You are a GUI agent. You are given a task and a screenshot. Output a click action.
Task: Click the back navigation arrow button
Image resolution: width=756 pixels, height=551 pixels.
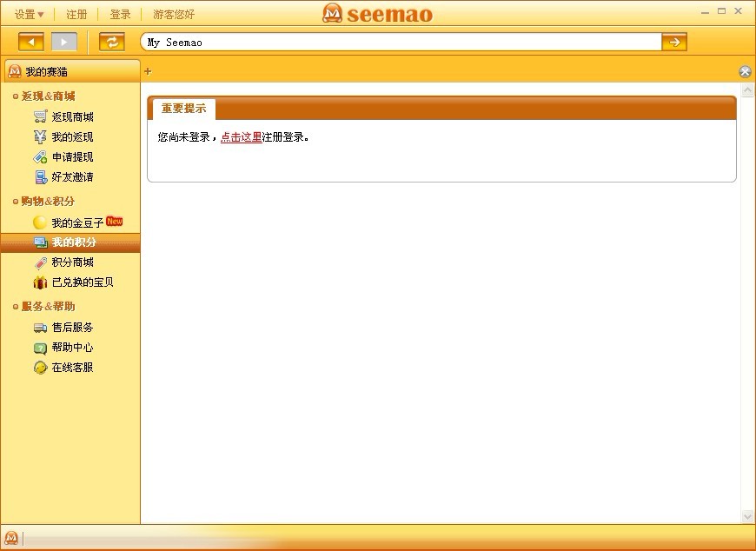tap(31, 42)
